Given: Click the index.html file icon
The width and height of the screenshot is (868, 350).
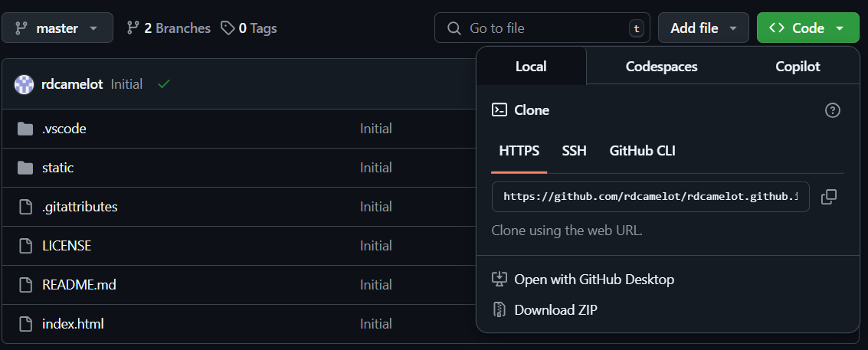Looking at the screenshot, I should [x=25, y=324].
